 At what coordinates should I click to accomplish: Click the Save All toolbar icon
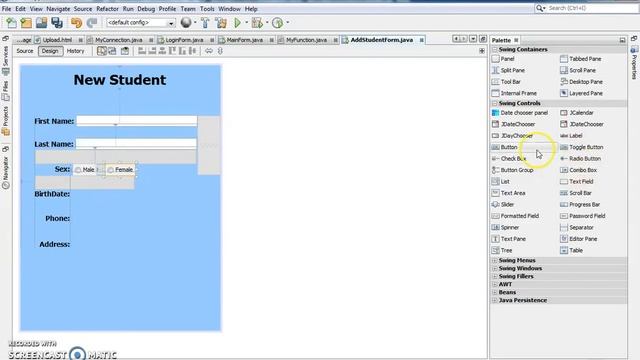tap(57, 23)
